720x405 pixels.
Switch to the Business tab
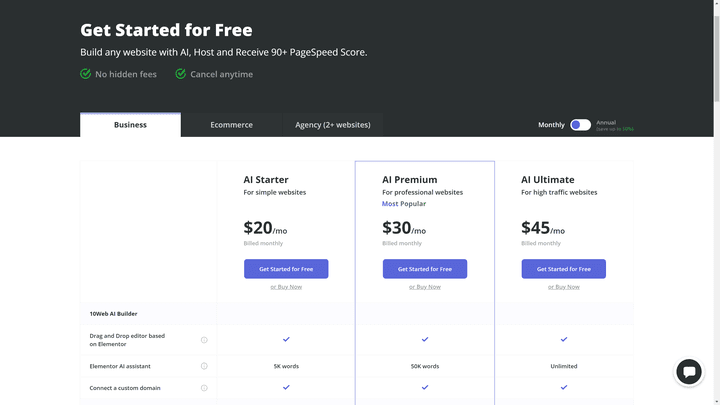click(130, 125)
